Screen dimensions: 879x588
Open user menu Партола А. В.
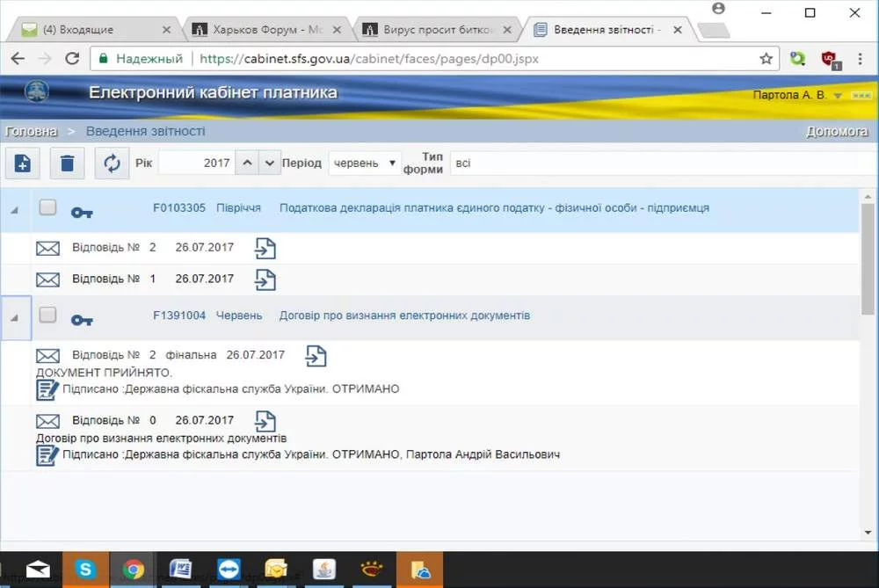[797, 95]
